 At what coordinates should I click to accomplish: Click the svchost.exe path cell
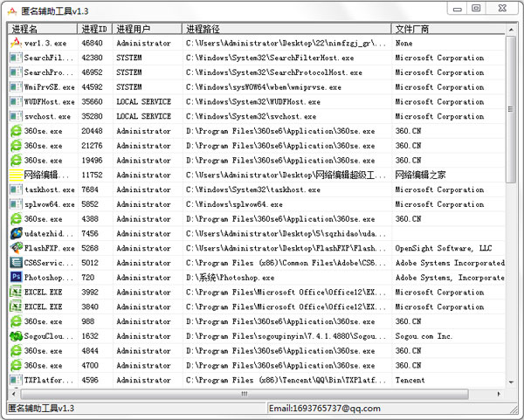point(251,117)
